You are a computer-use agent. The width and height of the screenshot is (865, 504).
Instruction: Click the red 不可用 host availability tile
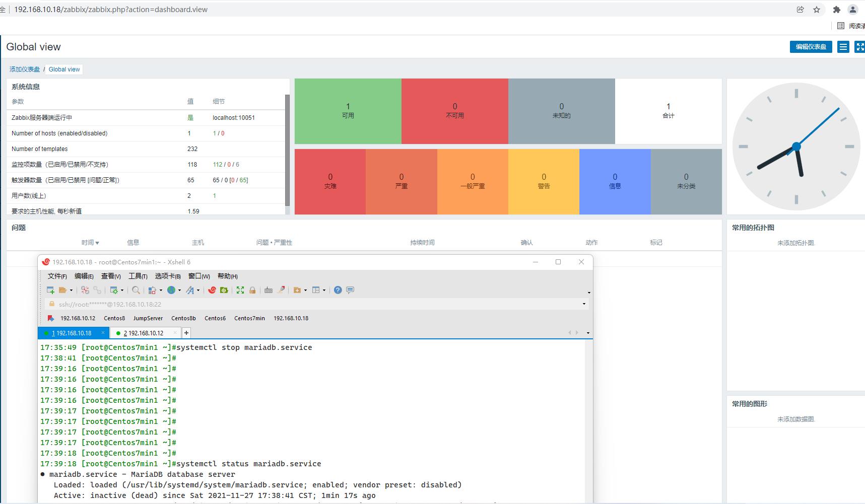(x=455, y=111)
